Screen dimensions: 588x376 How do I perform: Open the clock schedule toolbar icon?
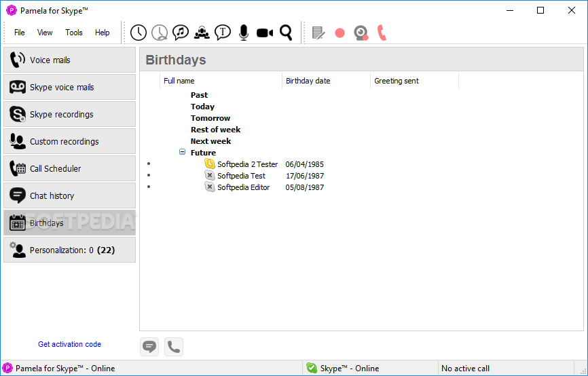139,33
